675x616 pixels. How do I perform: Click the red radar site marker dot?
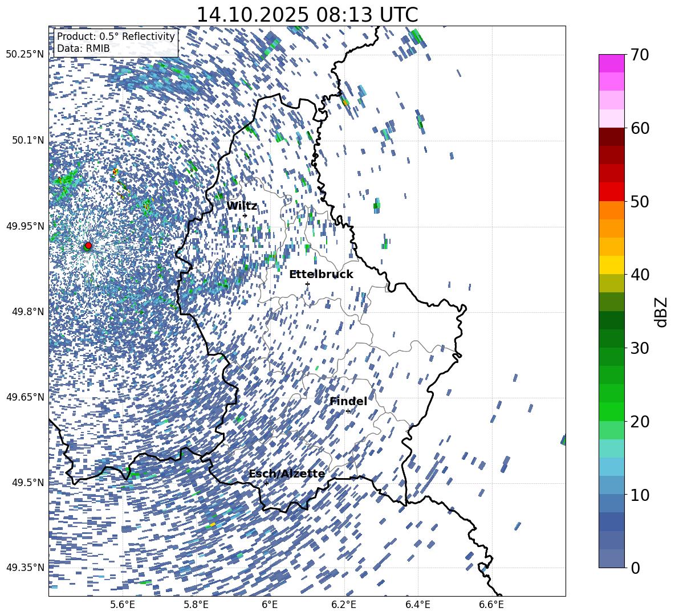coord(88,246)
